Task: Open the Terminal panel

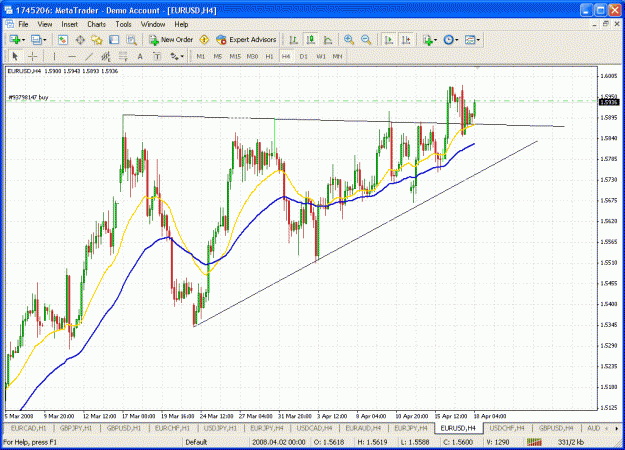Action: coord(114,40)
